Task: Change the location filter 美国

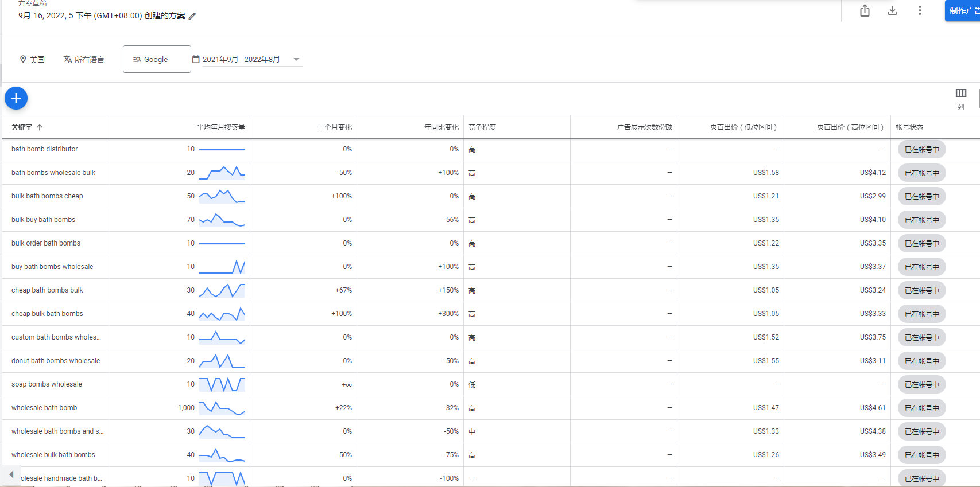Action: 32,60
